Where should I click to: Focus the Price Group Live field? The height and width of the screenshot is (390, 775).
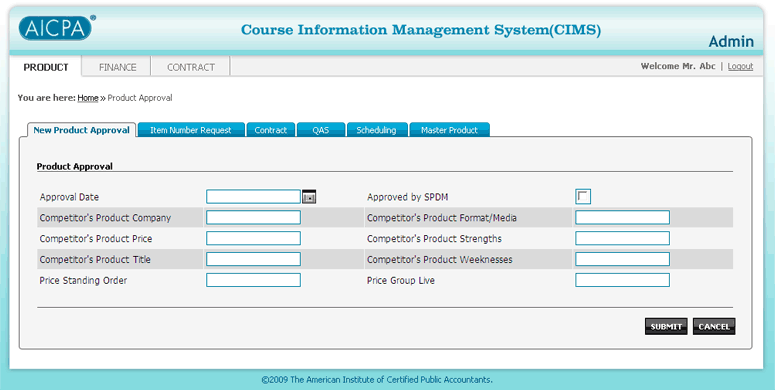pos(622,280)
